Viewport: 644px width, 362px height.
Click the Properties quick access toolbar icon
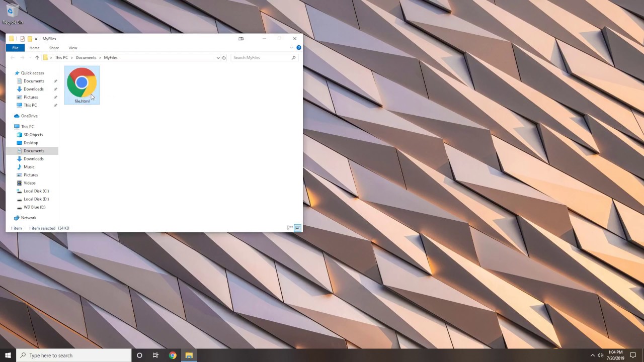coord(22,39)
